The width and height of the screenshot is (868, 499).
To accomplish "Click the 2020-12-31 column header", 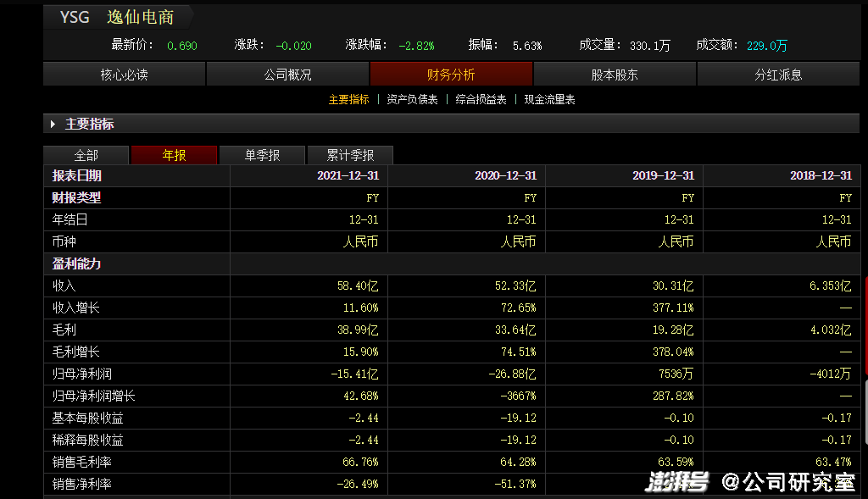I will click(506, 175).
